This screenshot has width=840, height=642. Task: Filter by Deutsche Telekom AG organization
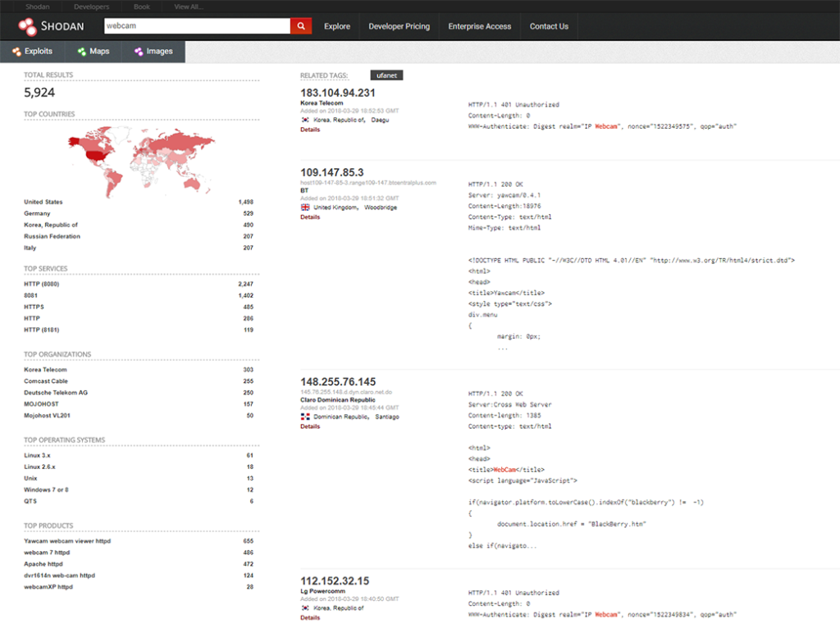coord(56,393)
